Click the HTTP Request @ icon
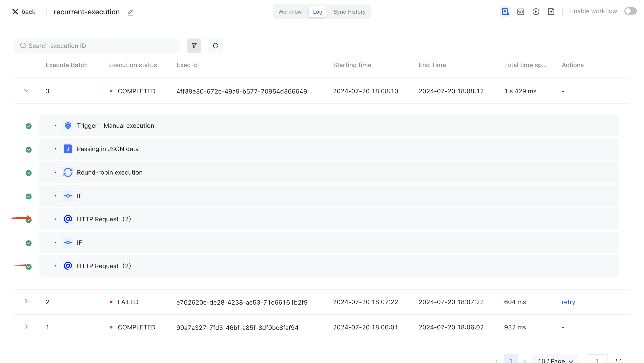 point(68,219)
